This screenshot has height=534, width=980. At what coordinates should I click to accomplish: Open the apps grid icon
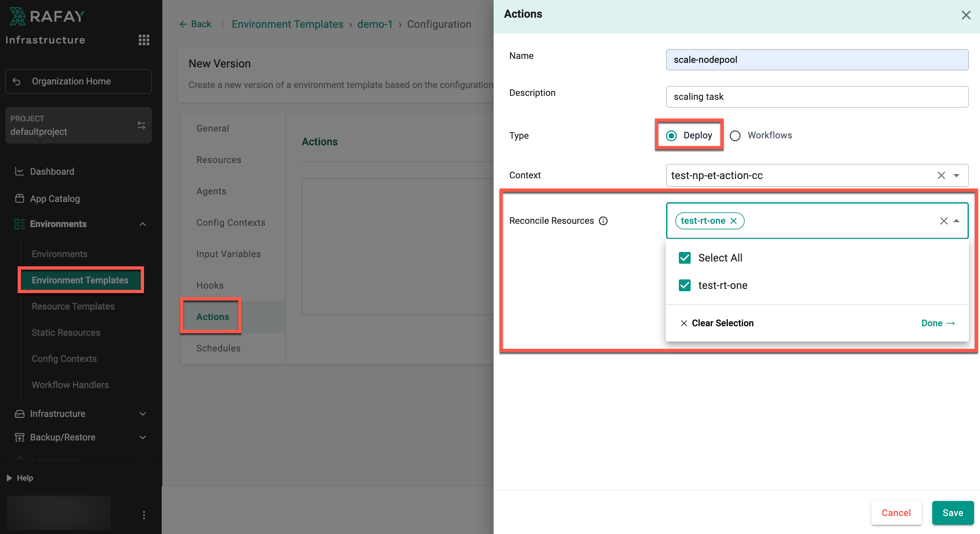click(144, 40)
